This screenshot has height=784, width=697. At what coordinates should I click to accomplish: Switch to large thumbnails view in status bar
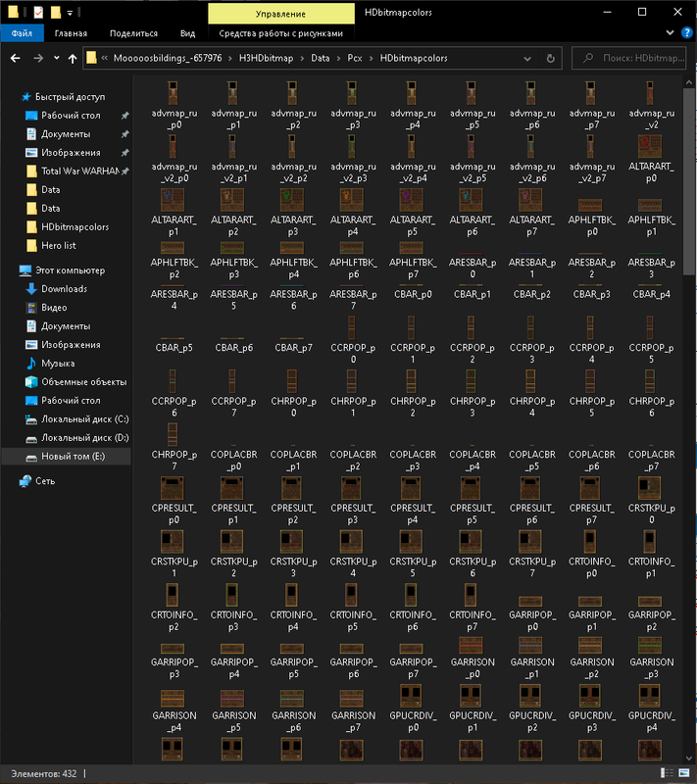(683, 773)
